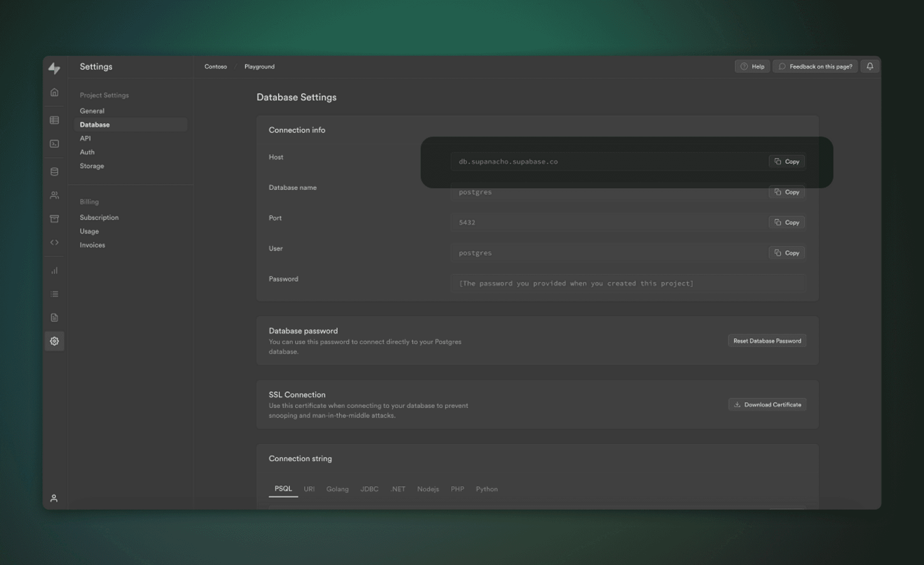The width and height of the screenshot is (924, 565).
Task: Open Subscription in Billing section
Action: [x=99, y=217]
